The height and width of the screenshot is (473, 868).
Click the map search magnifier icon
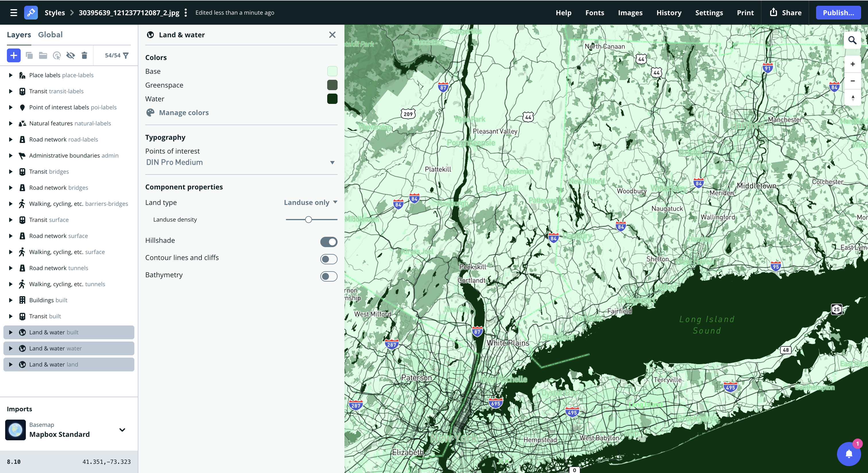pos(852,40)
